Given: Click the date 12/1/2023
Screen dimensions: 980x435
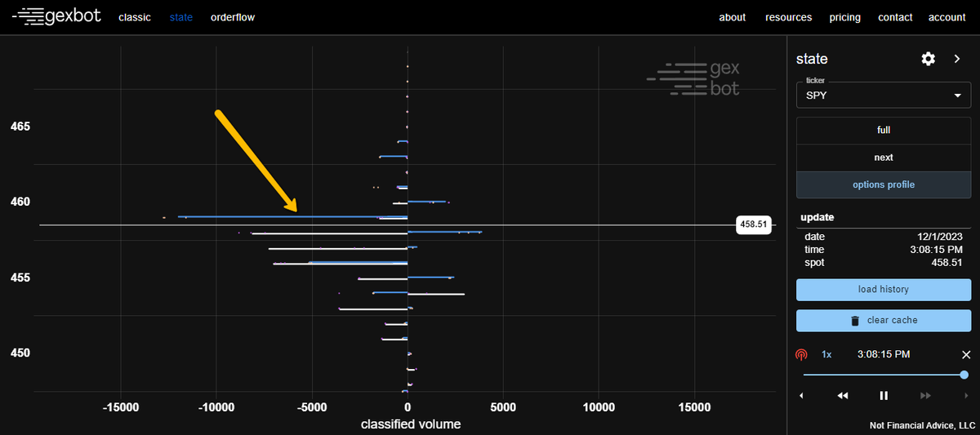Looking at the screenshot, I should [940, 236].
